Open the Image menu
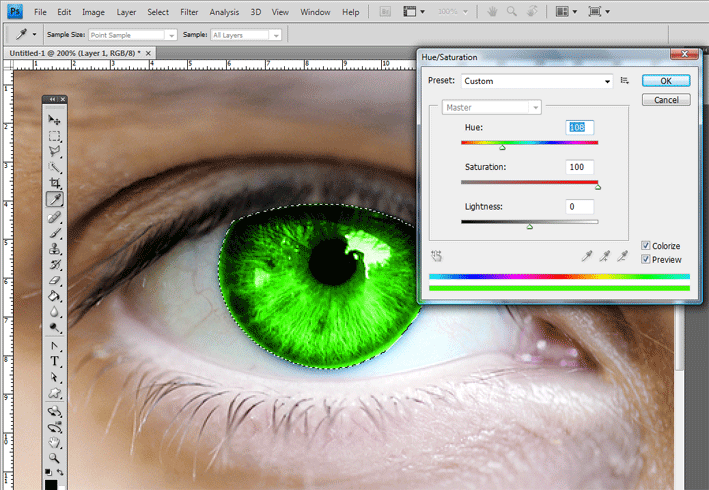Screen dimensions: 709x490 click(93, 12)
